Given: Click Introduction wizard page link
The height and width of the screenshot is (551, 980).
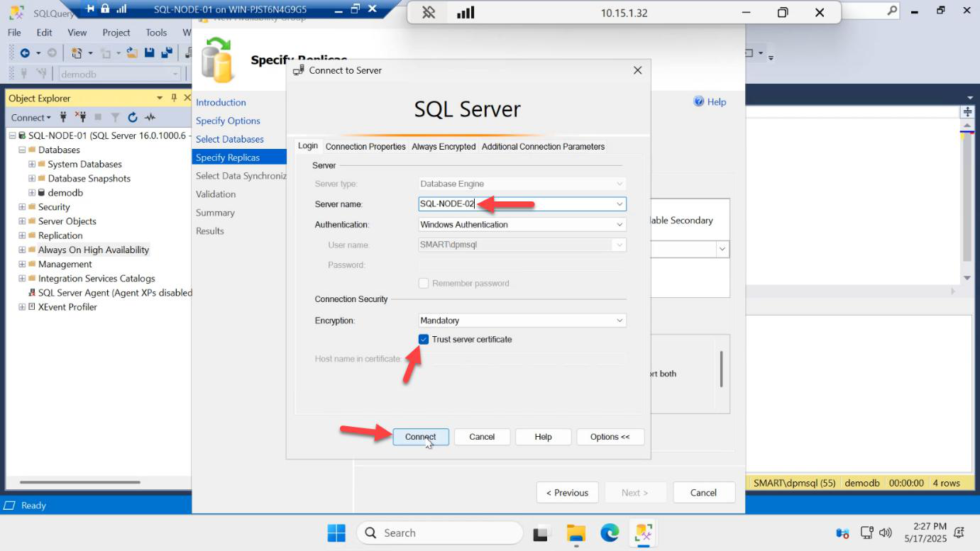Looking at the screenshot, I should click(x=221, y=102).
